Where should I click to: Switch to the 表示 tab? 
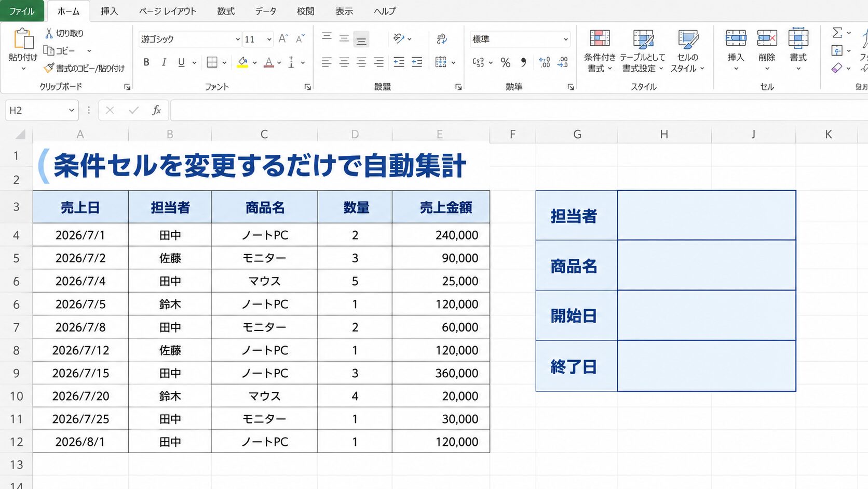point(344,11)
